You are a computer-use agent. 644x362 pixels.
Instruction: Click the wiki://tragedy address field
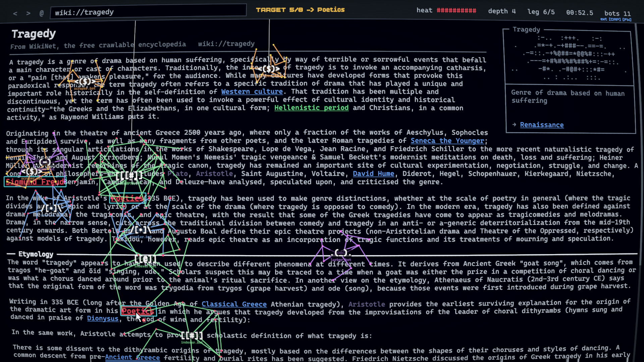pyautogui.click(x=148, y=12)
